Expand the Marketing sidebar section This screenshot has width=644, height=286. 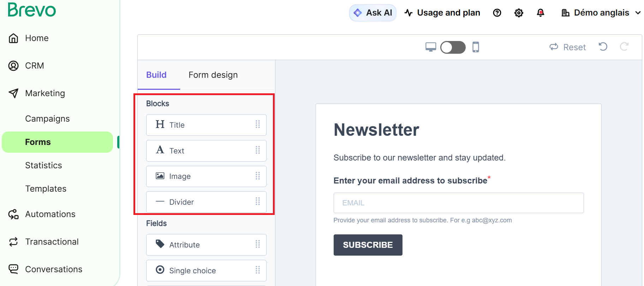pyautogui.click(x=45, y=93)
